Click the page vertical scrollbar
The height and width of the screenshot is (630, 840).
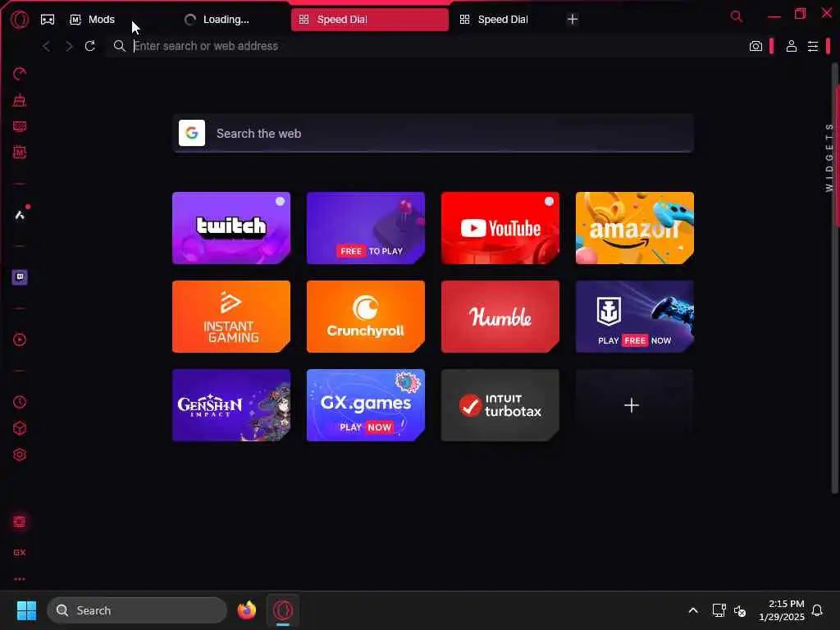tap(835, 279)
